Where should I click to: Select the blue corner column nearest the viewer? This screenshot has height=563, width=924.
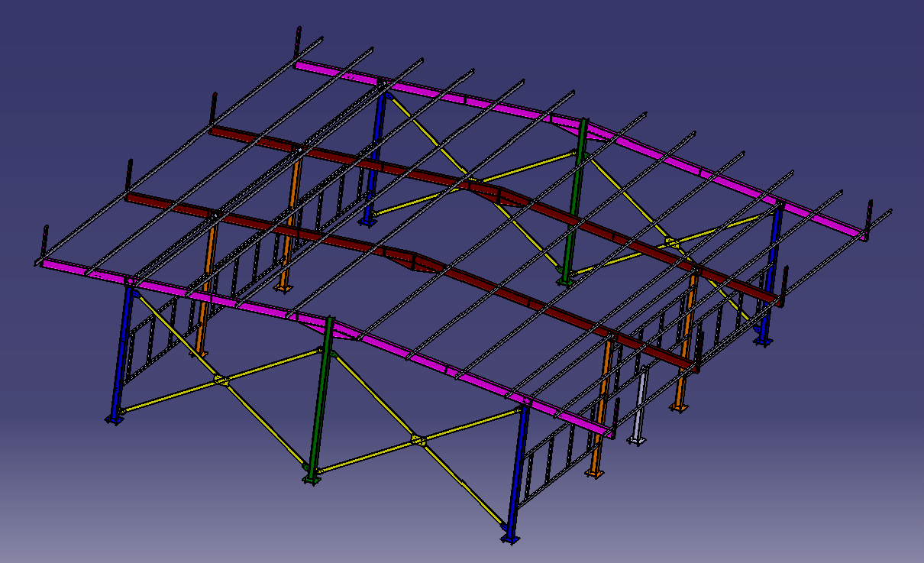point(518,472)
